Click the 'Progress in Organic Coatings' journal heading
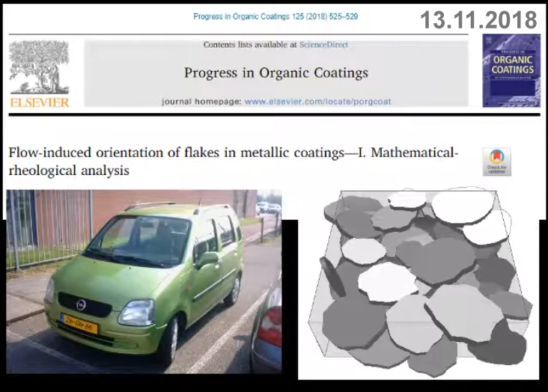 click(x=276, y=73)
